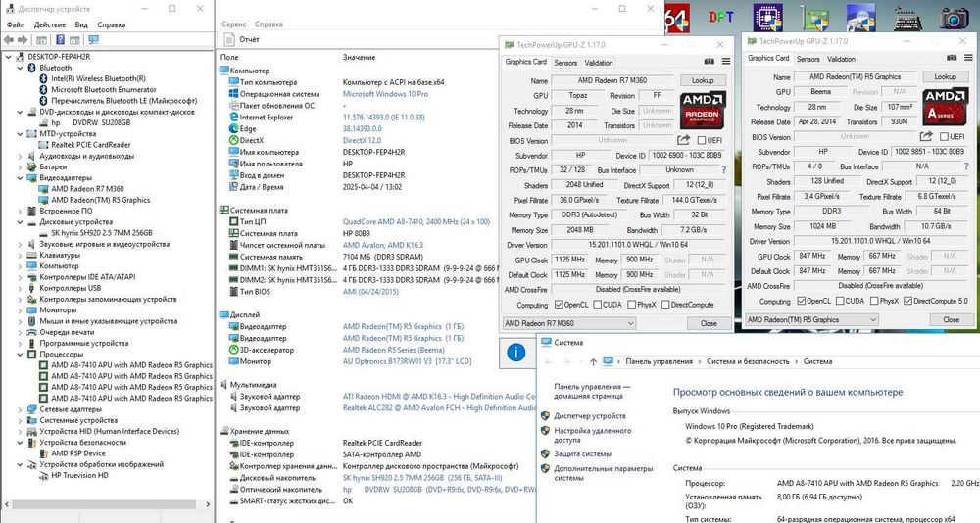Screen dimensions: 980x523
Task: Open the DPT desktop shortcut icon
Action: point(720,17)
